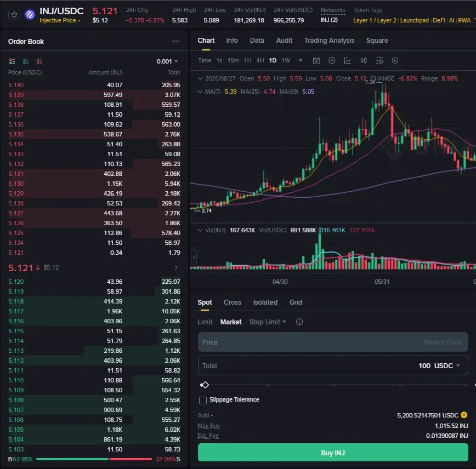Select the Cross margin tab

click(x=232, y=302)
